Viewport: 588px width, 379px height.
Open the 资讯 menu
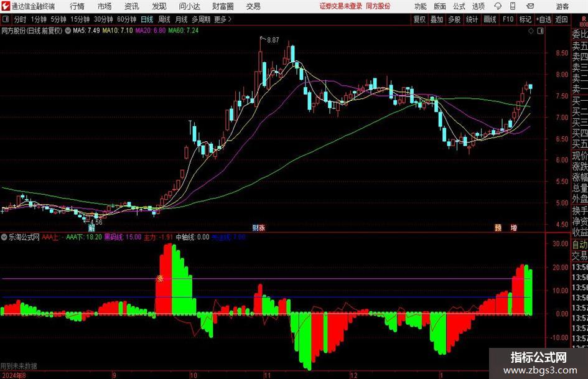click(132, 6)
